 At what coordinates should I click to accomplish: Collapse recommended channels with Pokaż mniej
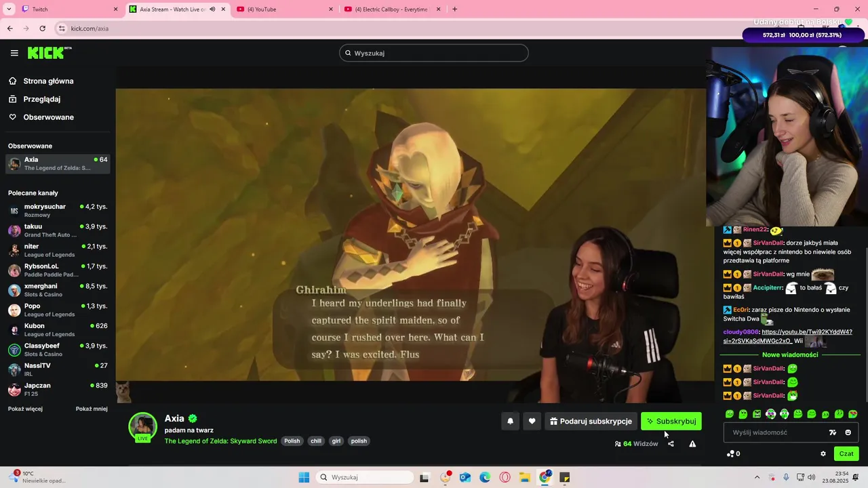click(92, 409)
